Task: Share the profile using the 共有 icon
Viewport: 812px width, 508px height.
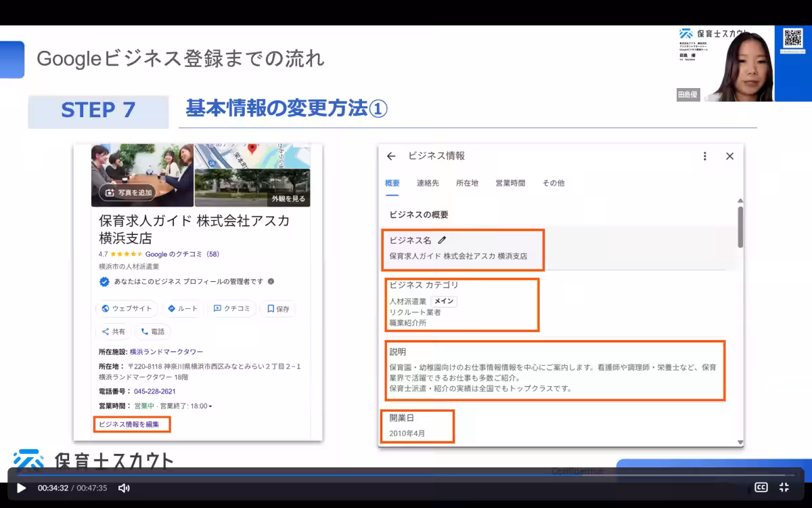Action: 106,331
